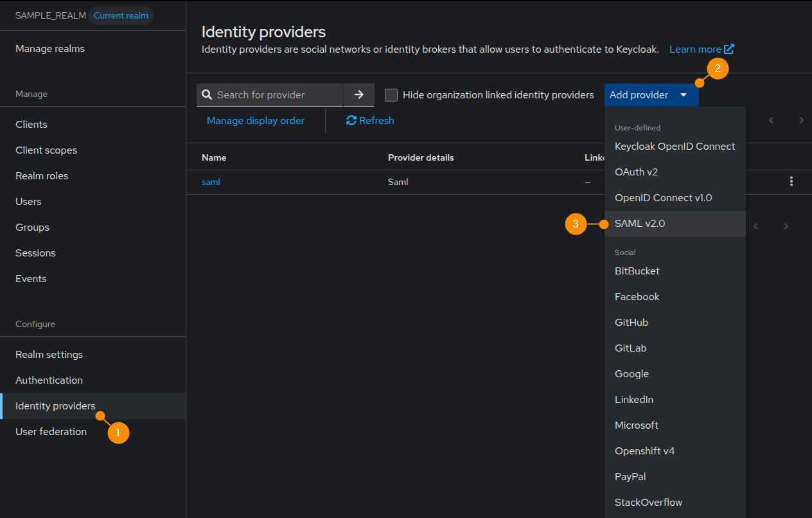The width and height of the screenshot is (812, 518).
Task: Expand the Add provider dropdown
Action: pos(651,95)
